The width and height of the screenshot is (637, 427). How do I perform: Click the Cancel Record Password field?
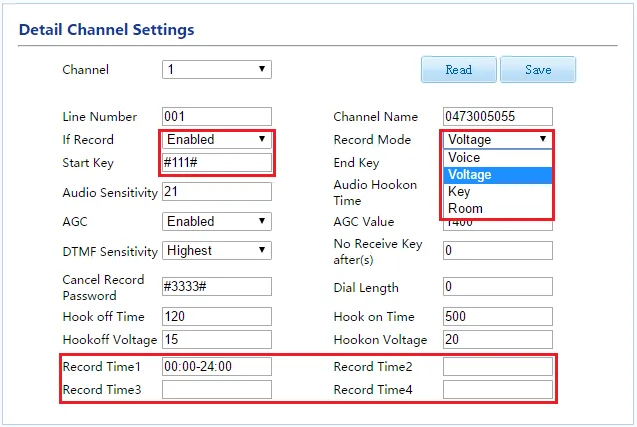(x=216, y=287)
